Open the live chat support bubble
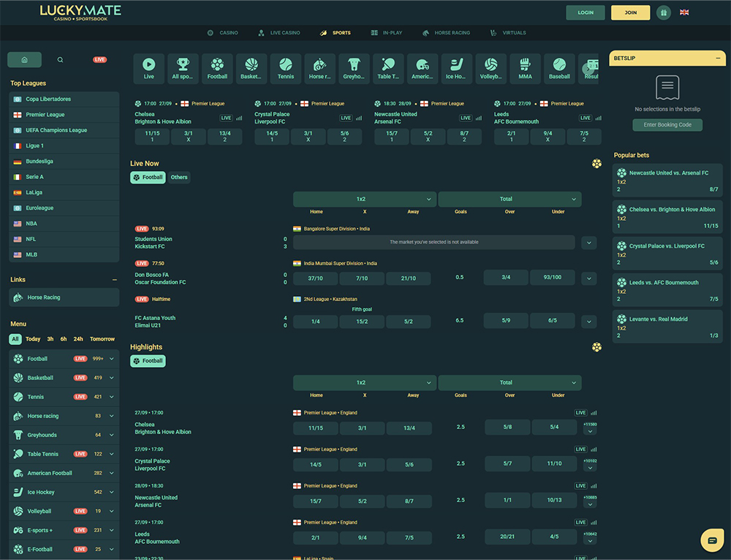The height and width of the screenshot is (560, 731). click(x=711, y=540)
